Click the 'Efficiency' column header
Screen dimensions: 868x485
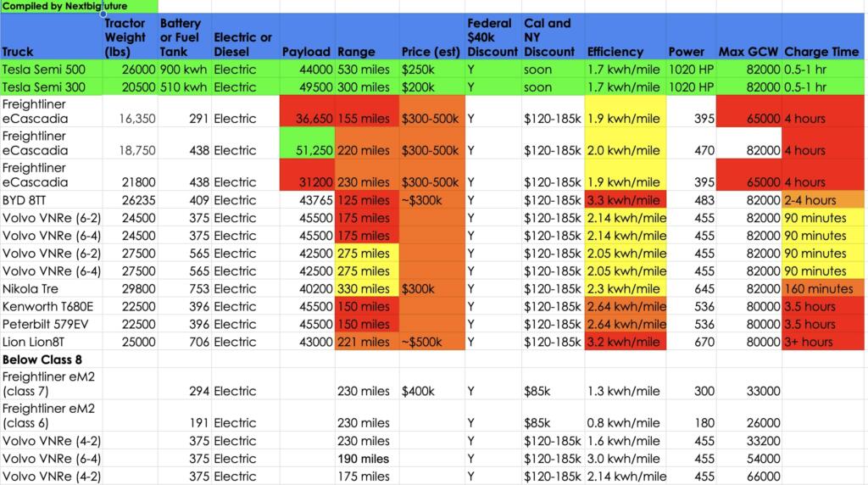click(x=615, y=52)
